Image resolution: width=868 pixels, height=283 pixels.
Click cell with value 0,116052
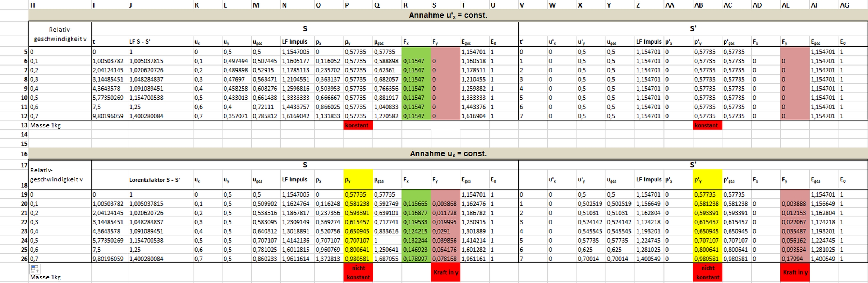(329, 61)
